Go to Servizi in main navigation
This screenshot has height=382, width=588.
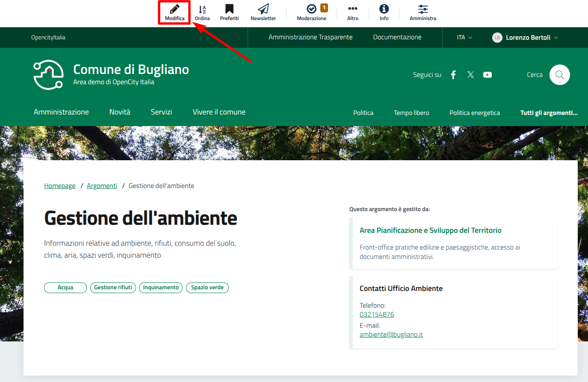(161, 112)
